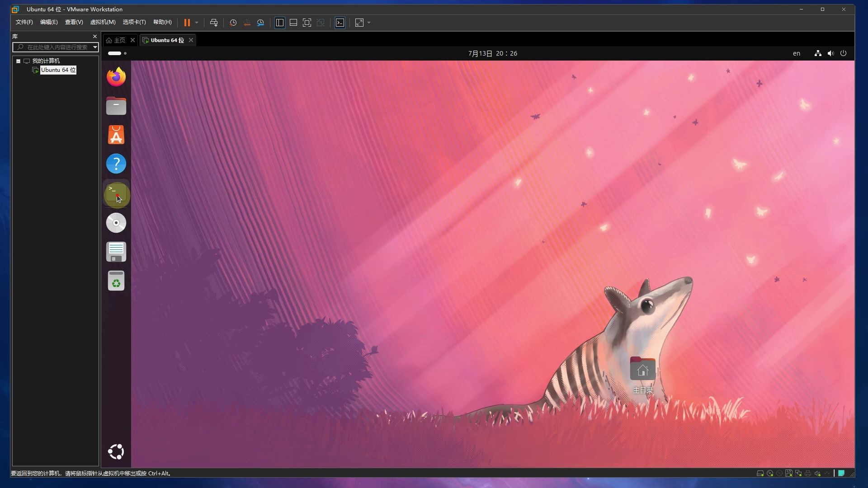Open the stretch guest dropdown arrow
Viewport: 868px width, 488px height.
369,23
